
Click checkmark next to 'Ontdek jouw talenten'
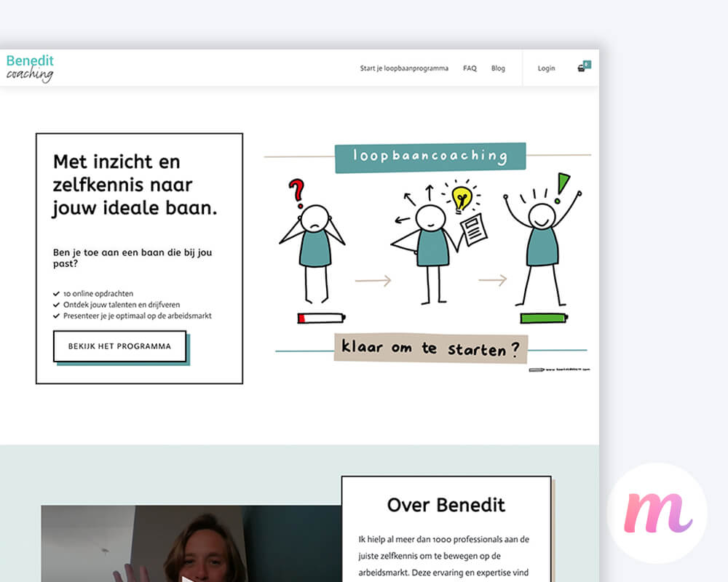[x=56, y=305]
